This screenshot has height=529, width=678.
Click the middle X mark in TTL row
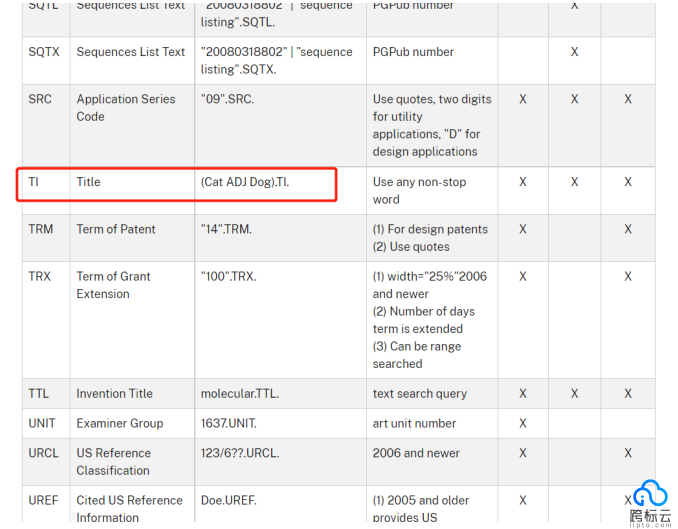pos(574,393)
